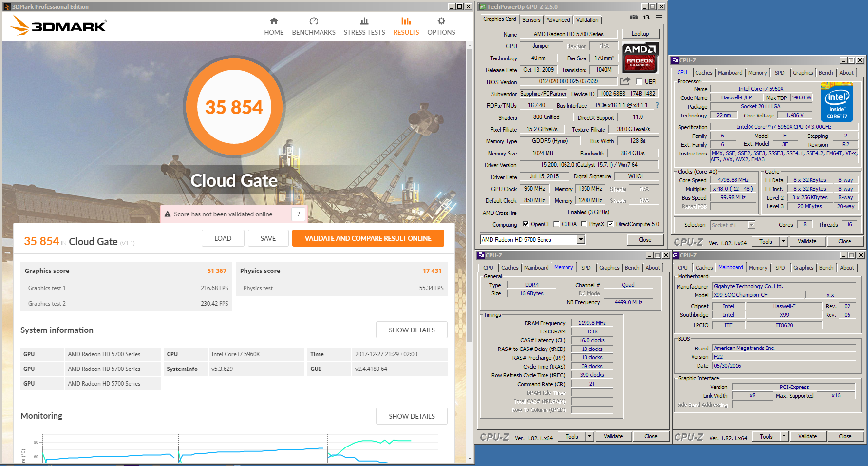Click Graphics score value 51 367
This screenshot has height=466, width=868.
(x=217, y=271)
